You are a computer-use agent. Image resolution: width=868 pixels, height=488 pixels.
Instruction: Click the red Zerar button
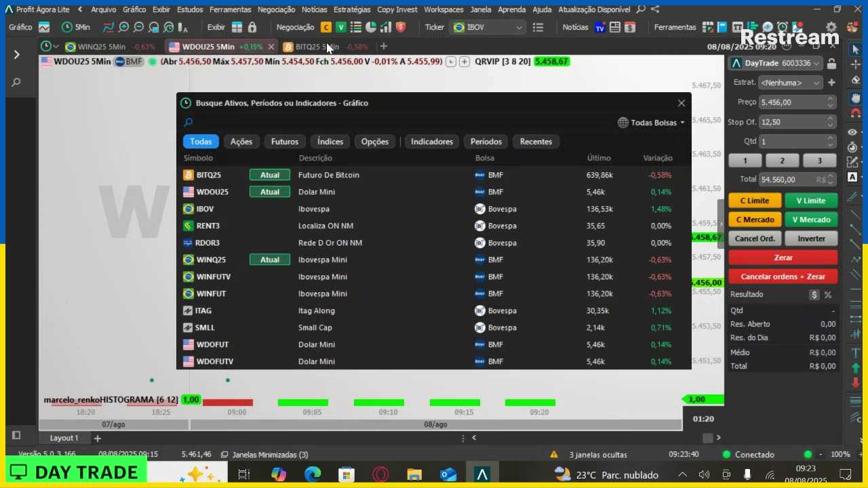click(783, 258)
